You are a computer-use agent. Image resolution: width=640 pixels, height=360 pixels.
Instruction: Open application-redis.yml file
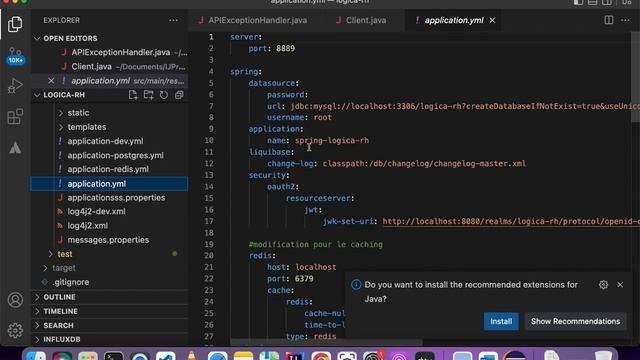tap(108, 169)
